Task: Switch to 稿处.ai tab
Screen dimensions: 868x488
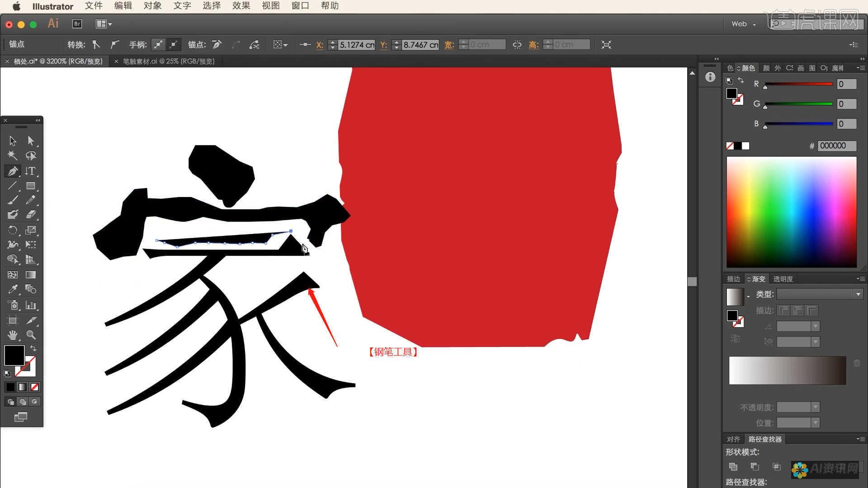Action: coord(57,61)
